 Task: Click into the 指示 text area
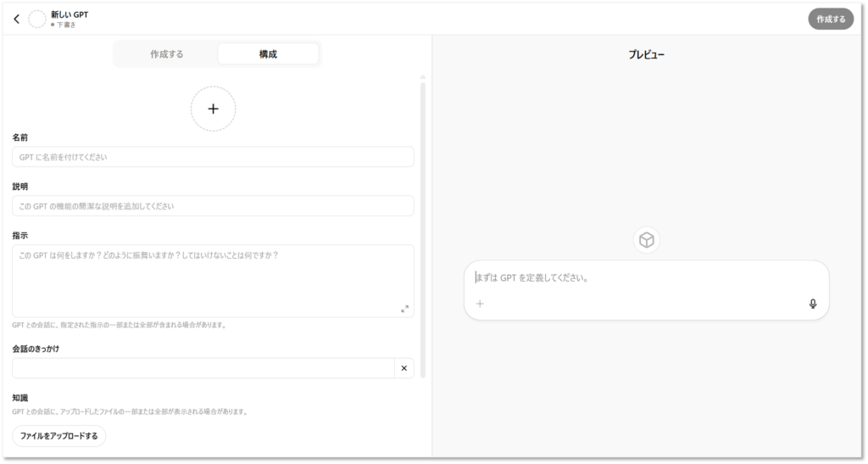pos(213,281)
